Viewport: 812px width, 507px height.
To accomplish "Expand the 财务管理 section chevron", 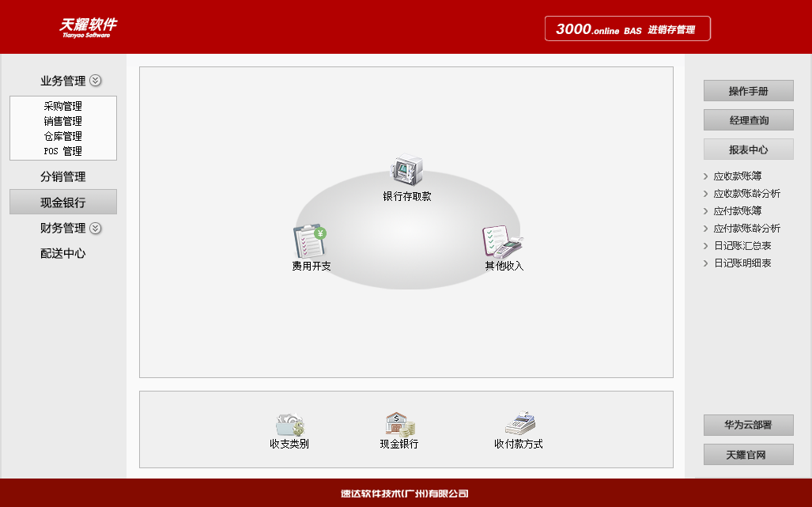I will 96,229.
